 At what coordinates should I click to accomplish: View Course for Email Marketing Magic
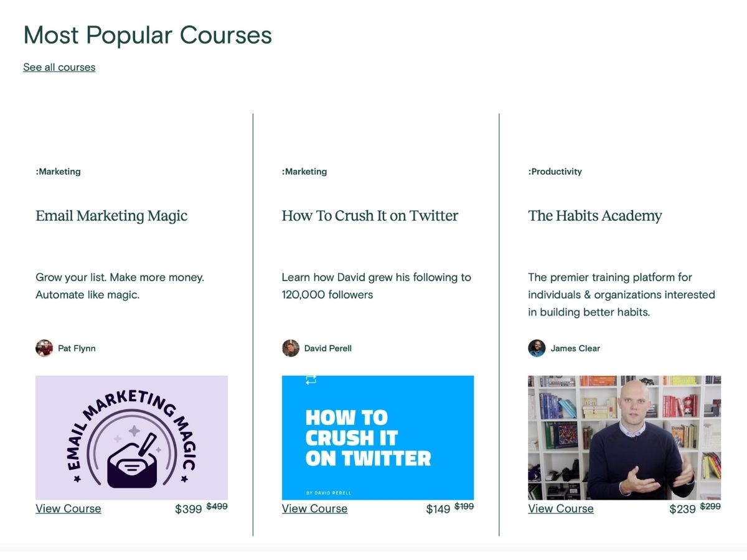tap(68, 508)
